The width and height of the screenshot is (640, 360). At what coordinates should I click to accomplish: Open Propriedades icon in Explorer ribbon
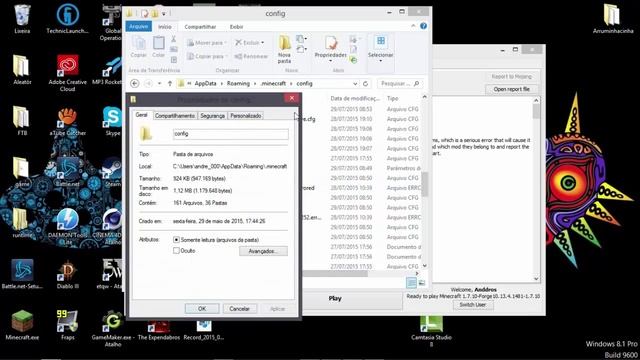pyautogui.click(x=331, y=49)
